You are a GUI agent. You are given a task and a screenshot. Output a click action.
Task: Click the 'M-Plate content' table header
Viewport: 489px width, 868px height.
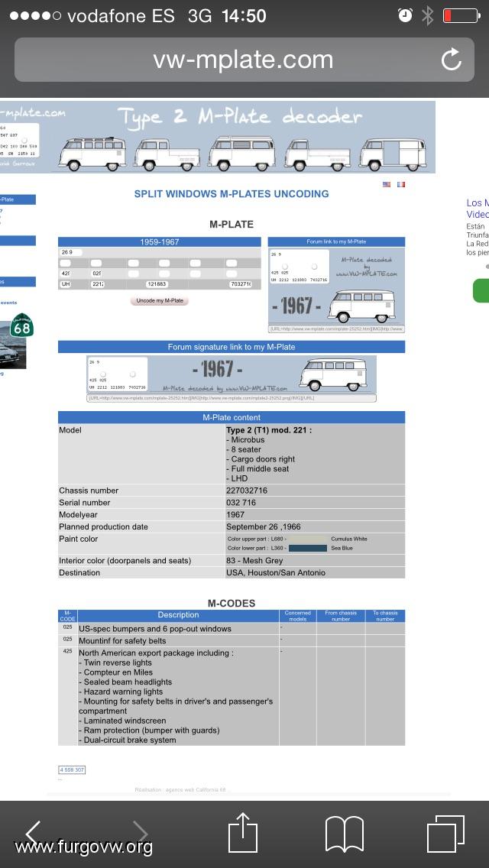pos(232,417)
